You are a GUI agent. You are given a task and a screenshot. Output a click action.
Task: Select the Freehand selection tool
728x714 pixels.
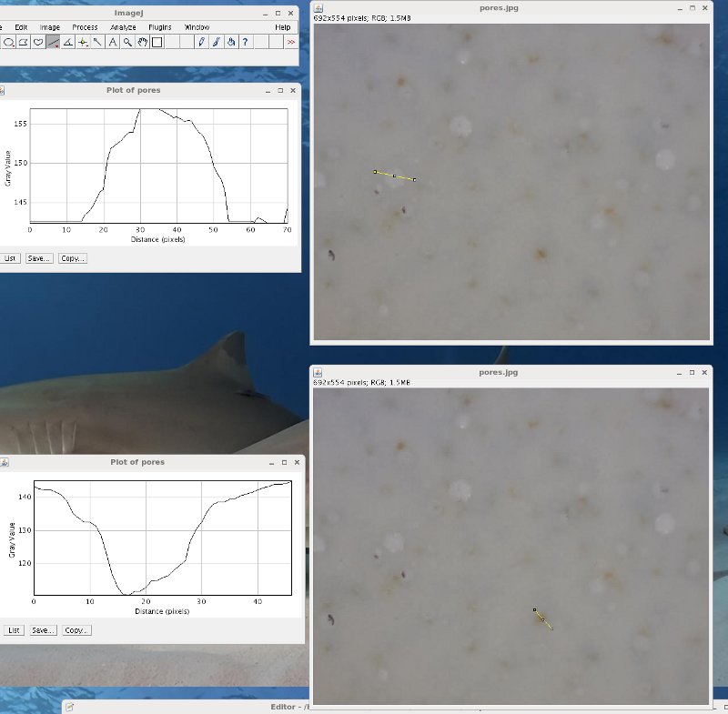click(x=38, y=42)
